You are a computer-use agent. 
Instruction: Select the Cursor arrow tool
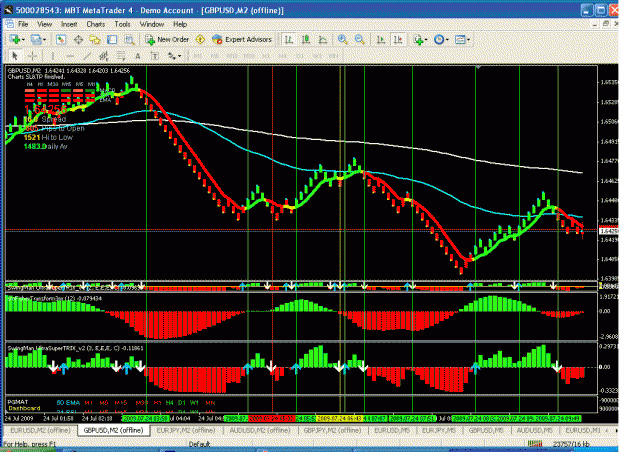[15, 56]
